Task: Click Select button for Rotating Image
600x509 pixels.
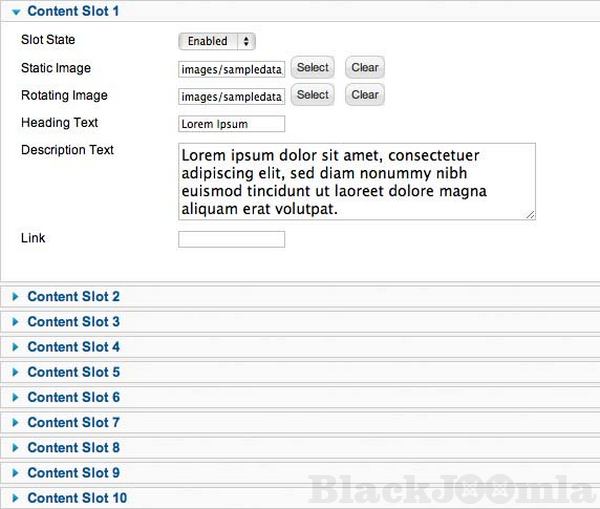Action: [x=312, y=95]
